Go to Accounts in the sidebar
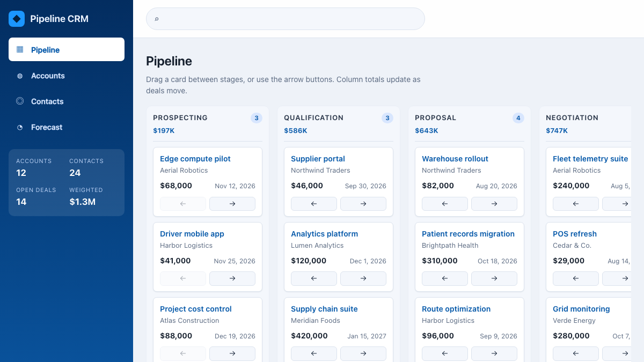This screenshot has height=362, width=644. coord(67,76)
